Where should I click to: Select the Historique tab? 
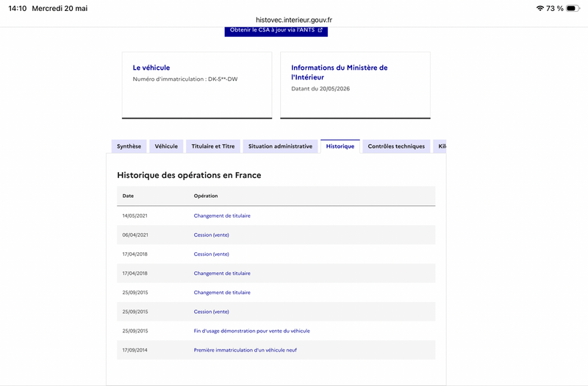tap(340, 146)
